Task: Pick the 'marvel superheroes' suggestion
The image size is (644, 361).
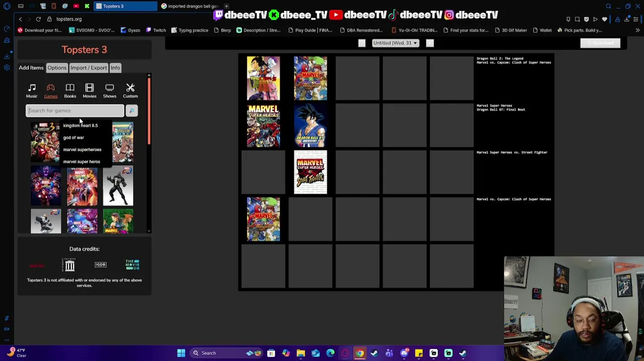Action: tap(82, 149)
